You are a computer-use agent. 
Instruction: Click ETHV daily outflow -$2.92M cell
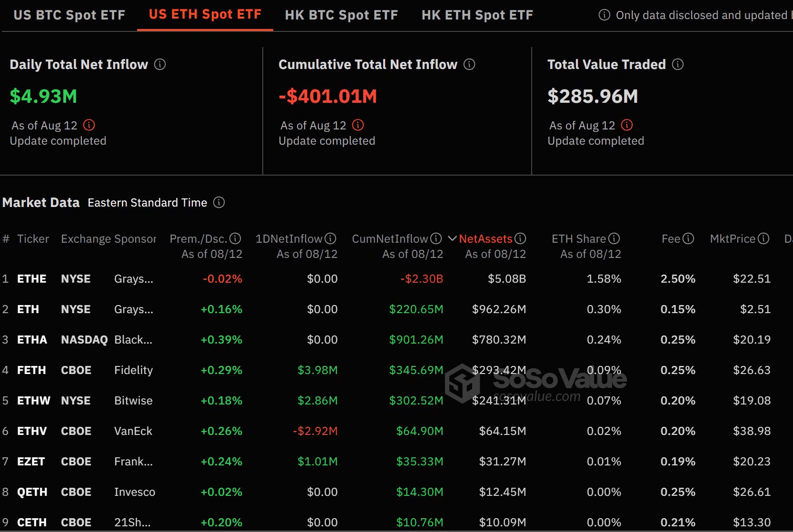pos(315,431)
